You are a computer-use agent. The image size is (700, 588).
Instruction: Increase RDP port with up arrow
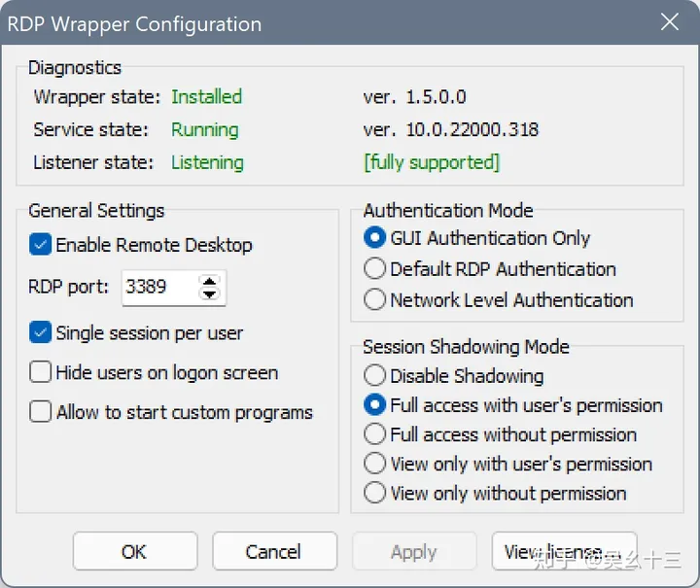209,281
